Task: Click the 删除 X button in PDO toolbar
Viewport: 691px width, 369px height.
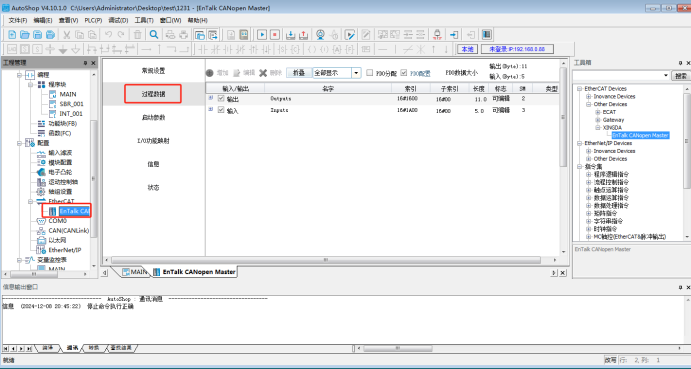Action: [270, 73]
